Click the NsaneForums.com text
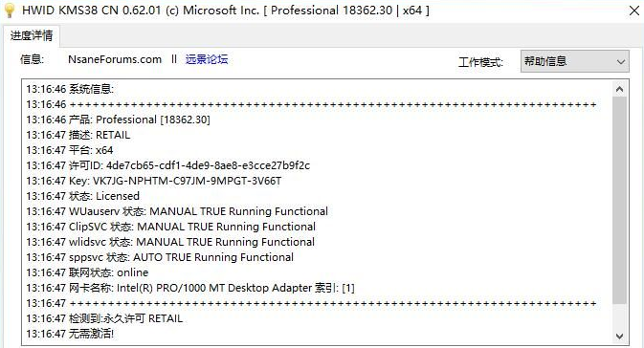 [x=115, y=59]
